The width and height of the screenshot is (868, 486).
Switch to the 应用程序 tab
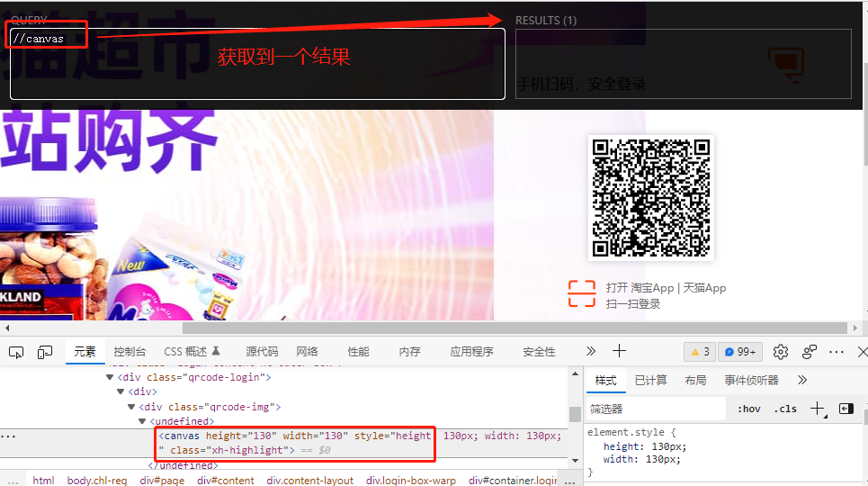coord(471,352)
